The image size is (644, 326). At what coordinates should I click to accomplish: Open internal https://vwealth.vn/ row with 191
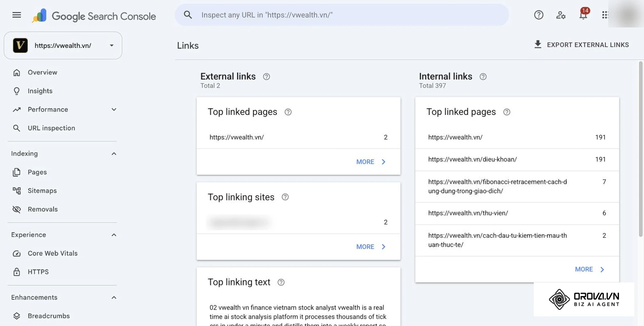[x=517, y=137]
